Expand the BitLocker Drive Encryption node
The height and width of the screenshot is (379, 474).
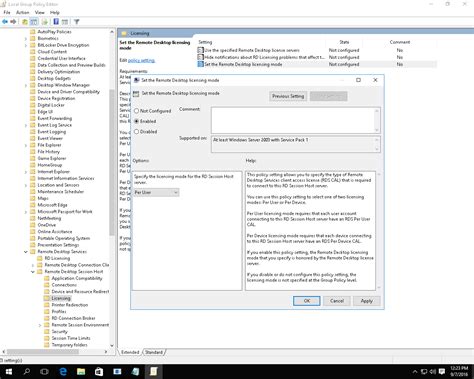(26, 45)
